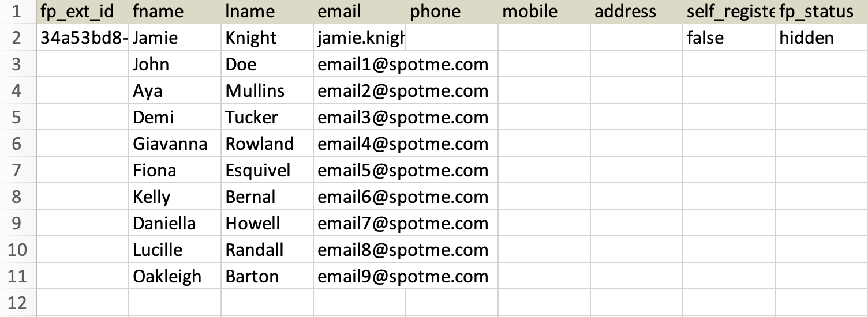Select row 2 header

[x=18, y=38]
